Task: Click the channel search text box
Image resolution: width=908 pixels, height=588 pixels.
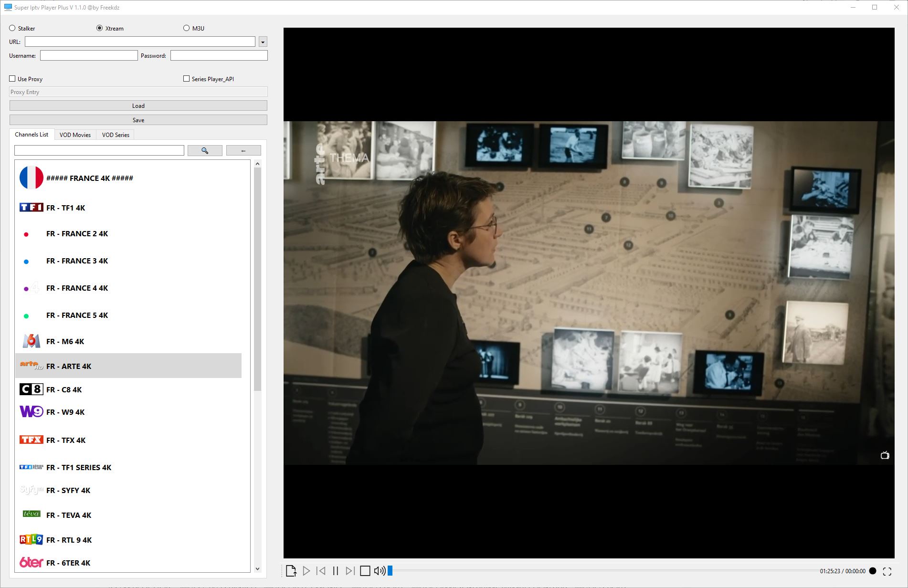Action: pos(99,150)
